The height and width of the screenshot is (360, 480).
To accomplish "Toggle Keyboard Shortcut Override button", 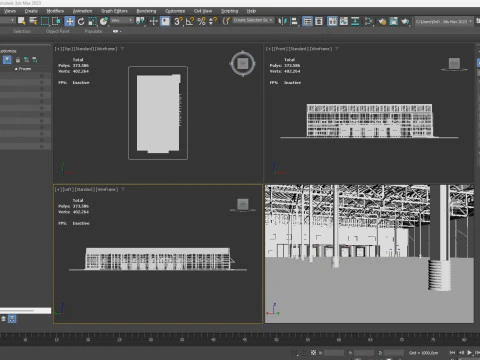I will pos(165,21).
